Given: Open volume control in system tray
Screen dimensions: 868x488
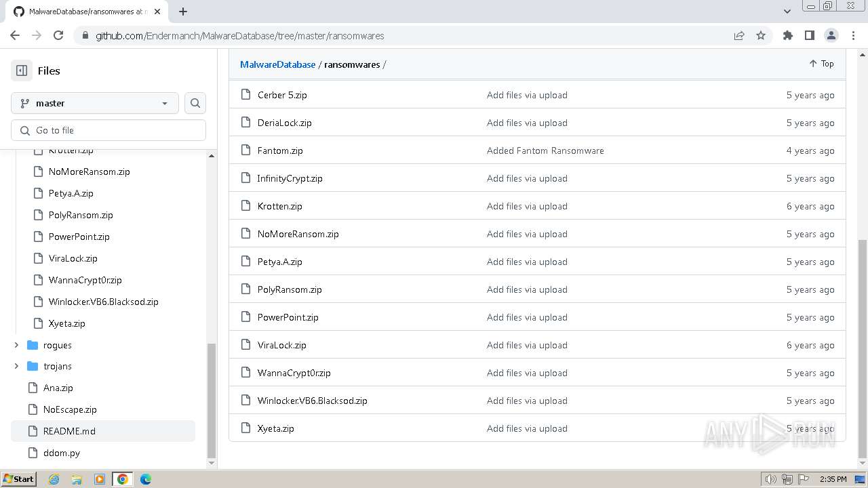Looking at the screenshot, I should (x=770, y=479).
